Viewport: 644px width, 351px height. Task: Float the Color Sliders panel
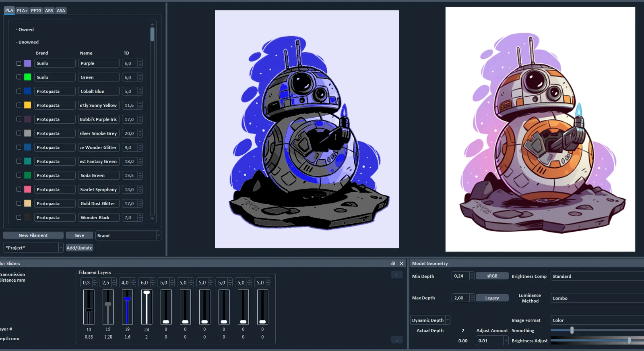tap(393, 264)
